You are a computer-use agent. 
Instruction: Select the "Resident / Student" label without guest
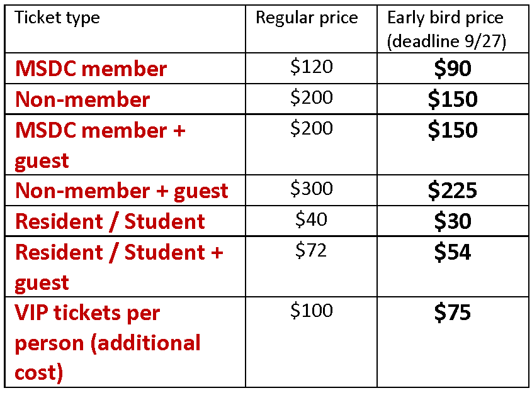click(x=110, y=221)
